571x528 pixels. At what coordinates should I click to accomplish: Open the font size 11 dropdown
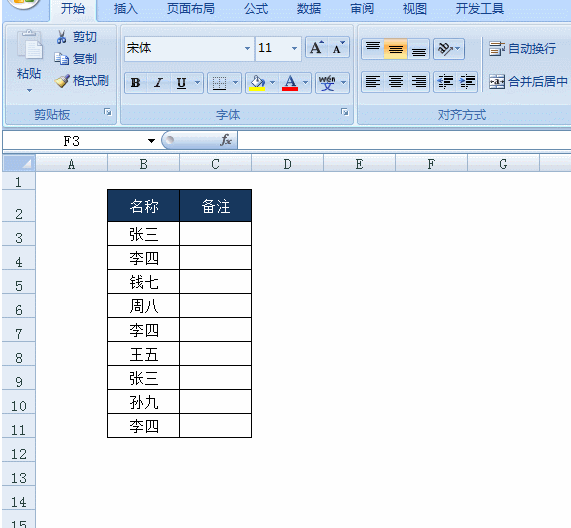pyautogui.click(x=294, y=48)
